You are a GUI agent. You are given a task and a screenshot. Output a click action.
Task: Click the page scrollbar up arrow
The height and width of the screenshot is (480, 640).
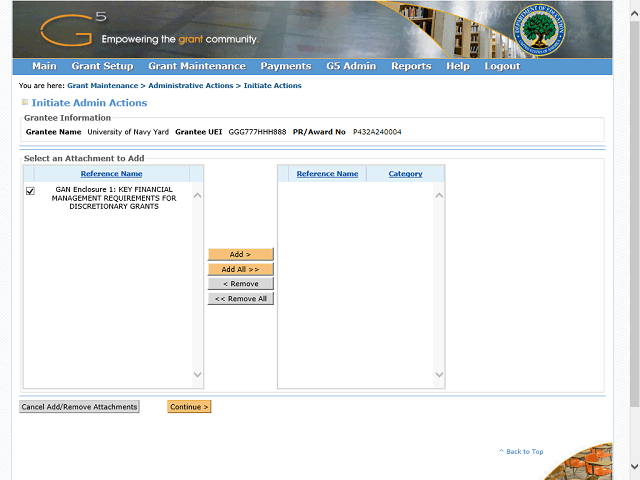[x=634, y=13]
